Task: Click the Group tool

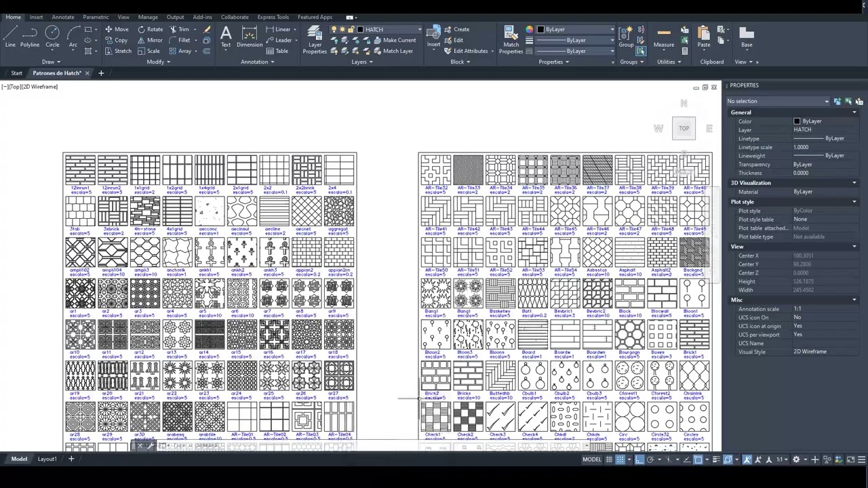Action: [x=626, y=36]
